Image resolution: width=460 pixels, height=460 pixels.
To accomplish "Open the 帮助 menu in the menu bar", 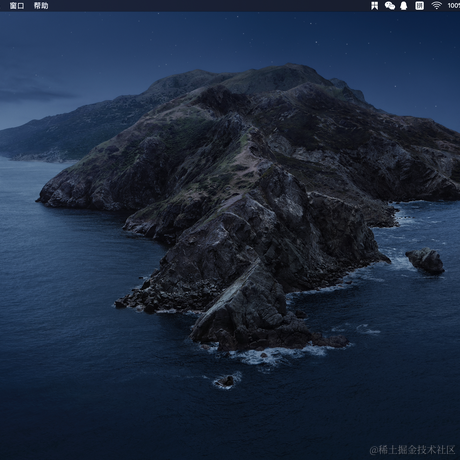I will (41, 6).
